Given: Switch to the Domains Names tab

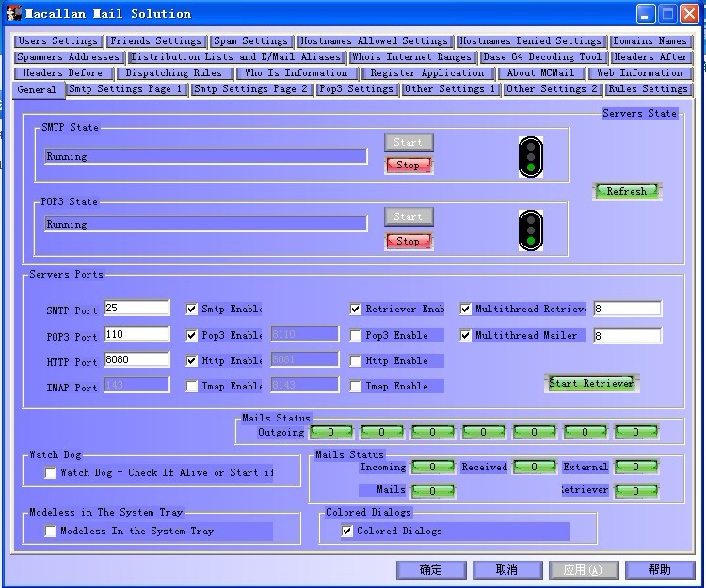Looking at the screenshot, I should click(x=650, y=41).
